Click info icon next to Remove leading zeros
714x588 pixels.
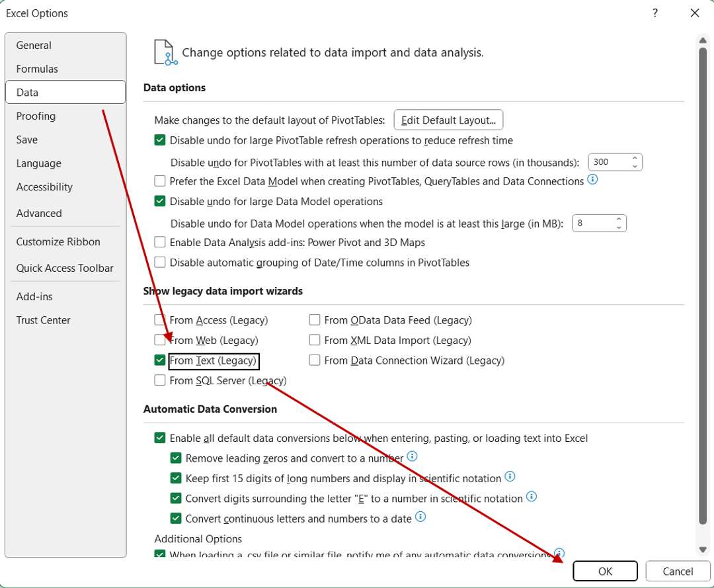413,456
